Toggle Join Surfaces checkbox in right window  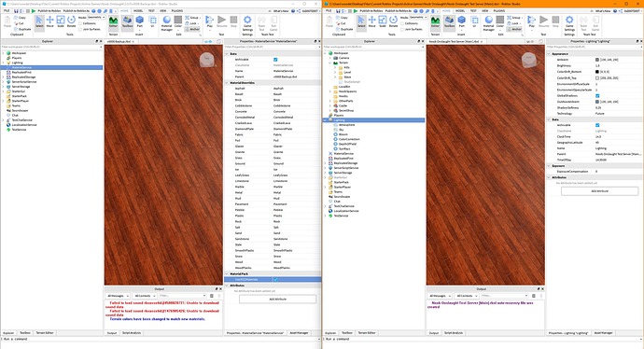pos(402,29)
